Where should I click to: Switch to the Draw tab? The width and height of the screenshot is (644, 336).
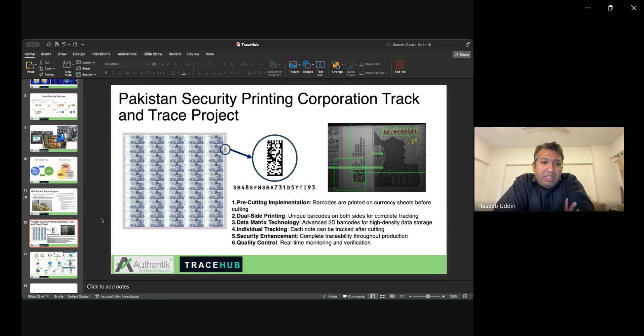click(x=62, y=54)
